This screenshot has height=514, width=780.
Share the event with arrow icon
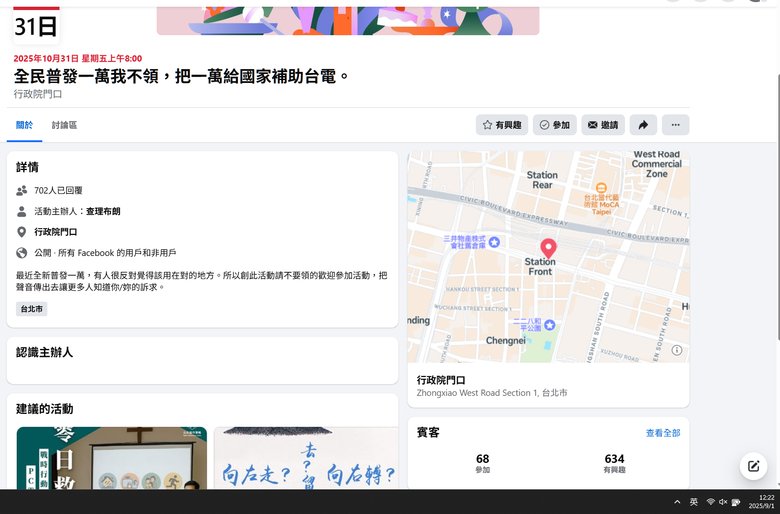point(643,125)
